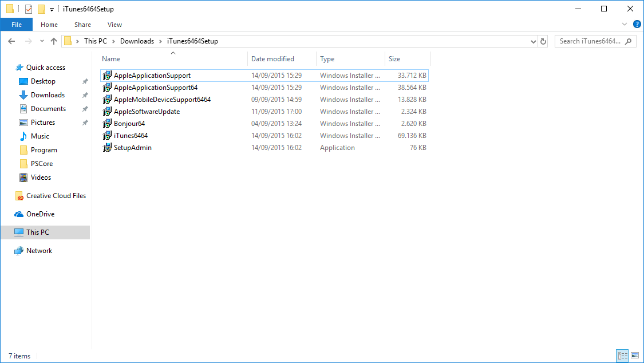644x363 pixels.
Task: Sort by the Type column header
Action: pyautogui.click(x=350, y=59)
